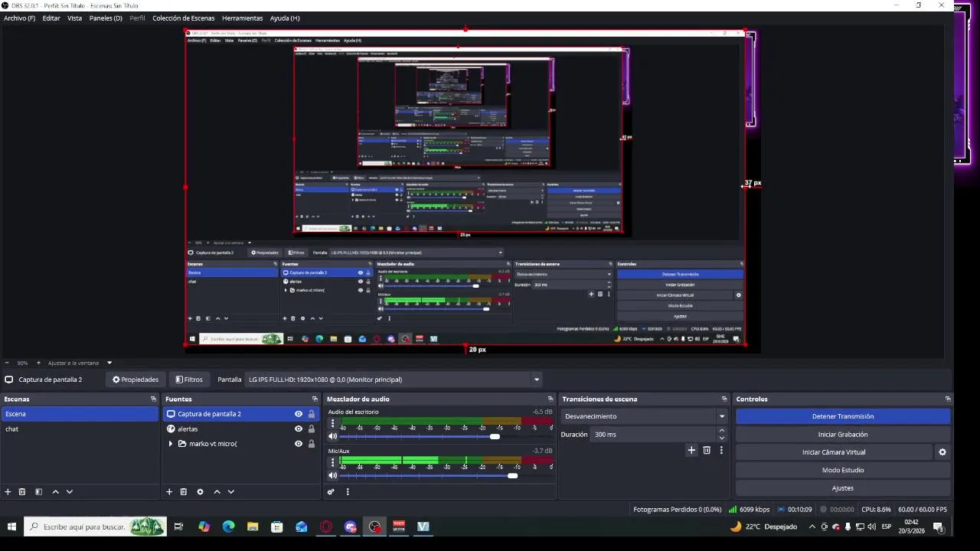
Task: Hide Captura de pantalla 2 source
Action: click(x=299, y=414)
